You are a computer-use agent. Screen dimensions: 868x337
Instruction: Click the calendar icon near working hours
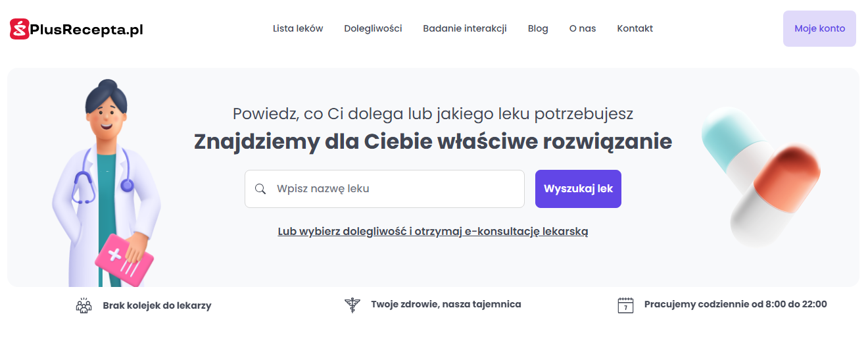[x=625, y=305]
